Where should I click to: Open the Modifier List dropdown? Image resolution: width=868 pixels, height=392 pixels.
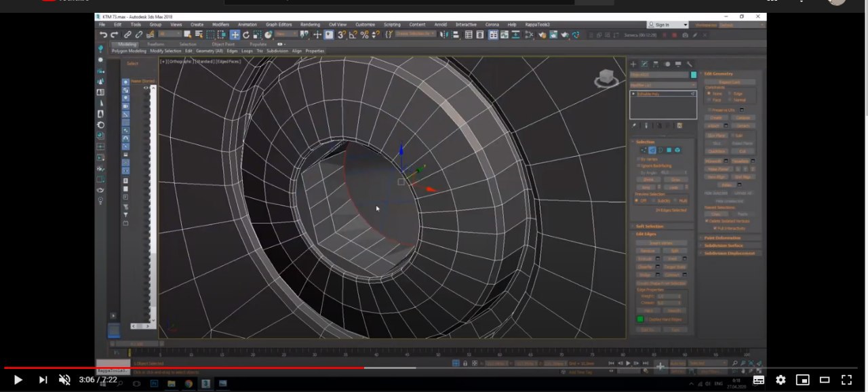(x=663, y=85)
